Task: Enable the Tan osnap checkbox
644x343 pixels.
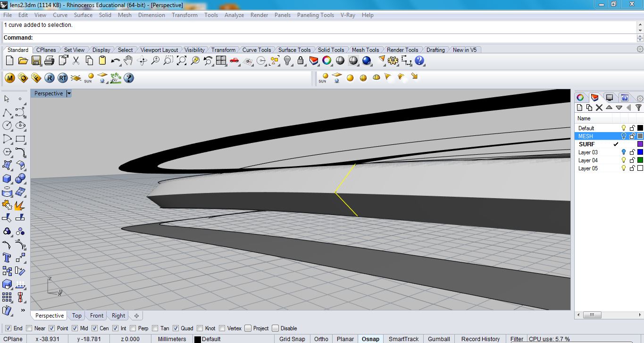Action: pyautogui.click(x=155, y=328)
